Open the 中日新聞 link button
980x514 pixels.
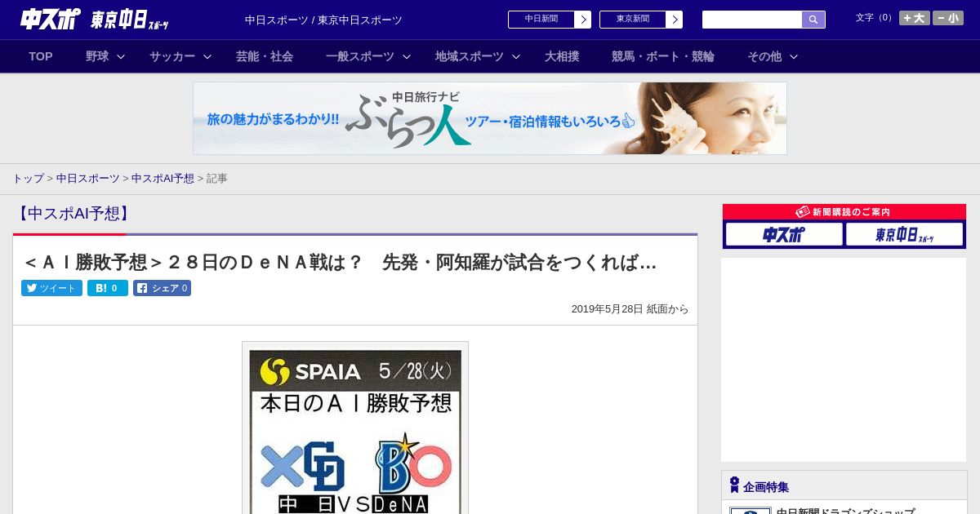point(541,20)
